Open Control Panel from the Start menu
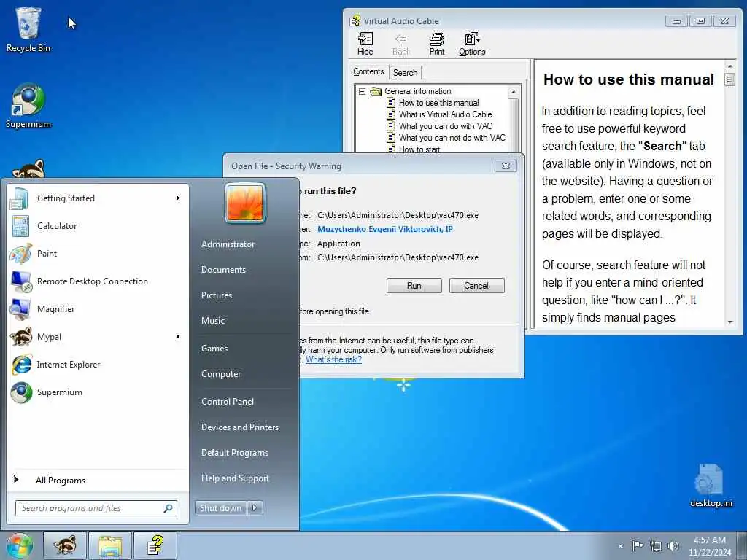This screenshot has width=747, height=560. coord(228,402)
